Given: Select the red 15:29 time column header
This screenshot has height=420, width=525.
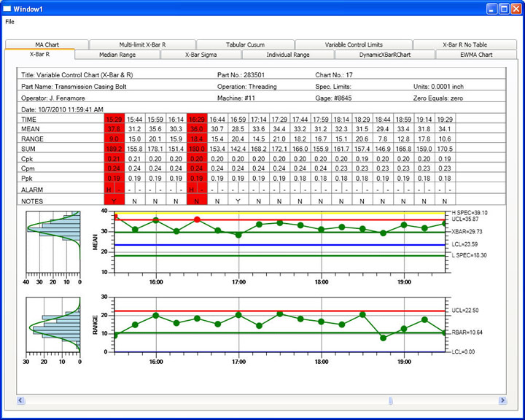Looking at the screenshot, I should tap(114, 120).
